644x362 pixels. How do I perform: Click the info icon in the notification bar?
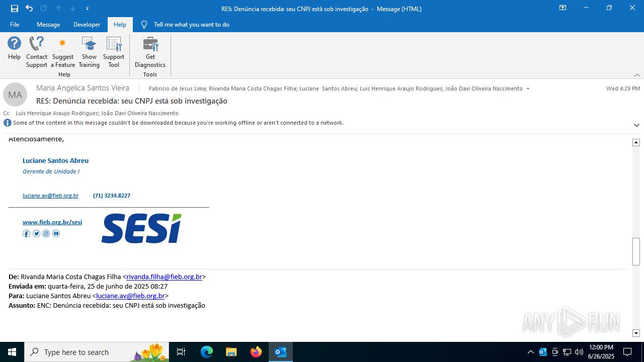click(x=8, y=123)
